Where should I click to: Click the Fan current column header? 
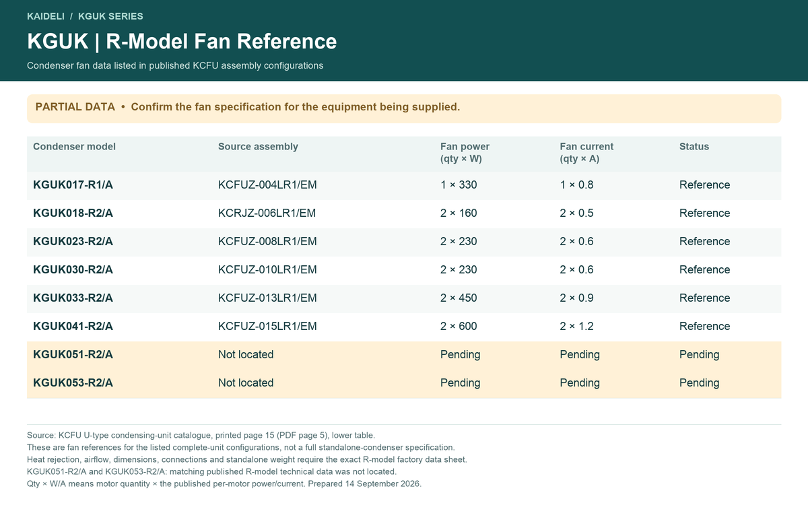pos(586,153)
